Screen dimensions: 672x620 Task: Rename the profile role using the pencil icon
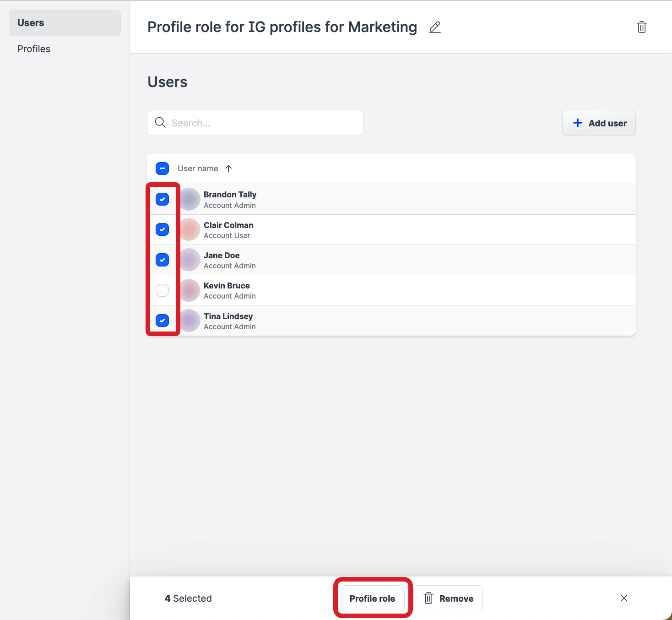click(434, 27)
